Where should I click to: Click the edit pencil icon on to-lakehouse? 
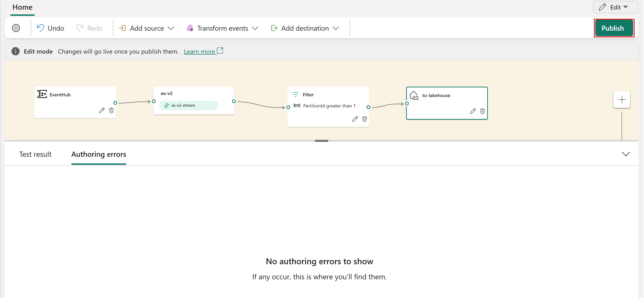472,111
